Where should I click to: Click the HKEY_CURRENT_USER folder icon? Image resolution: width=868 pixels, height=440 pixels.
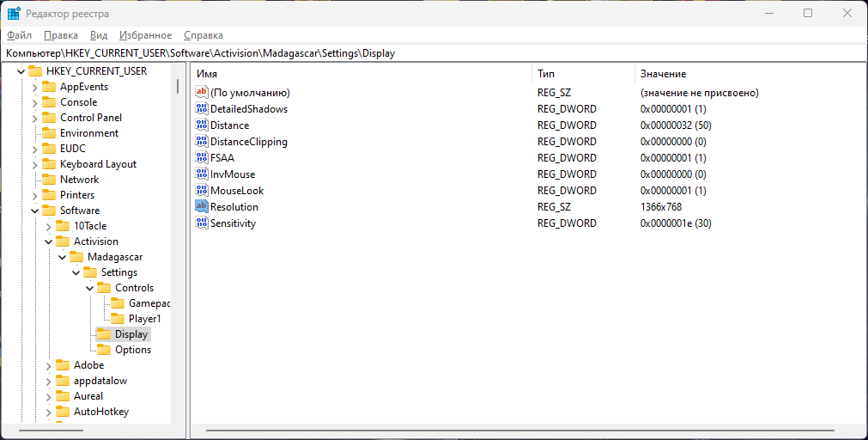pos(35,71)
